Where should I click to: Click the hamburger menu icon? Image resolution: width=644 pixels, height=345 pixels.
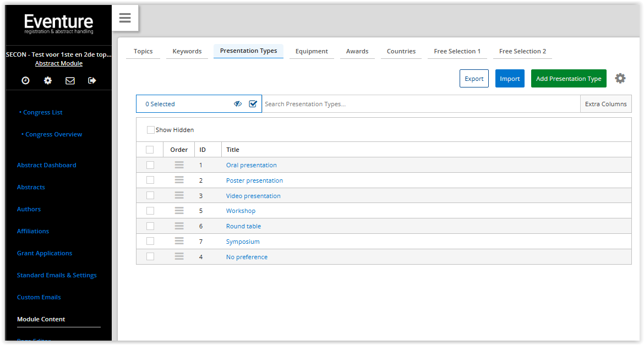pyautogui.click(x=125, y=18)
